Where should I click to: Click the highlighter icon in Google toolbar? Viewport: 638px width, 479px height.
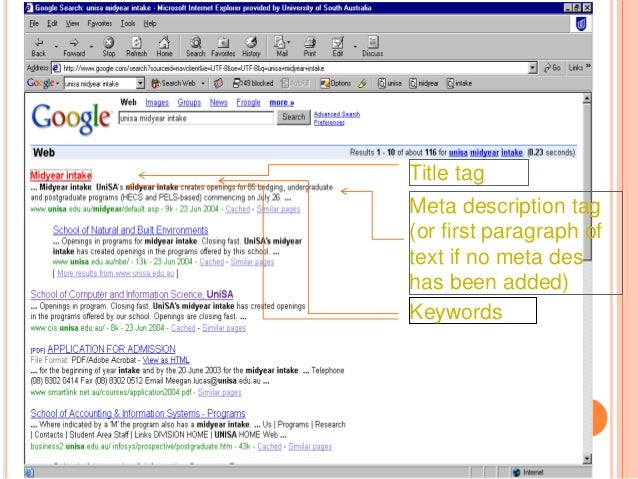[x=362, y=83]
